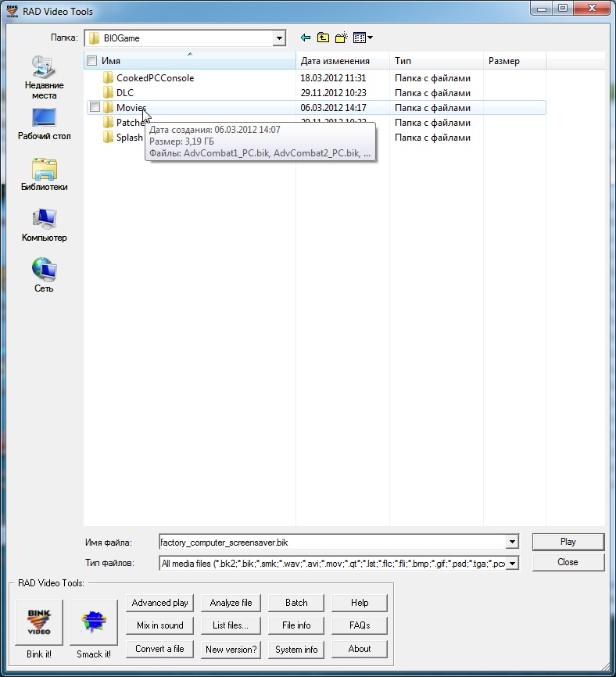Select the DLC folder name
The height and width of the screenshot is (677, 616).
coord(125,93)
